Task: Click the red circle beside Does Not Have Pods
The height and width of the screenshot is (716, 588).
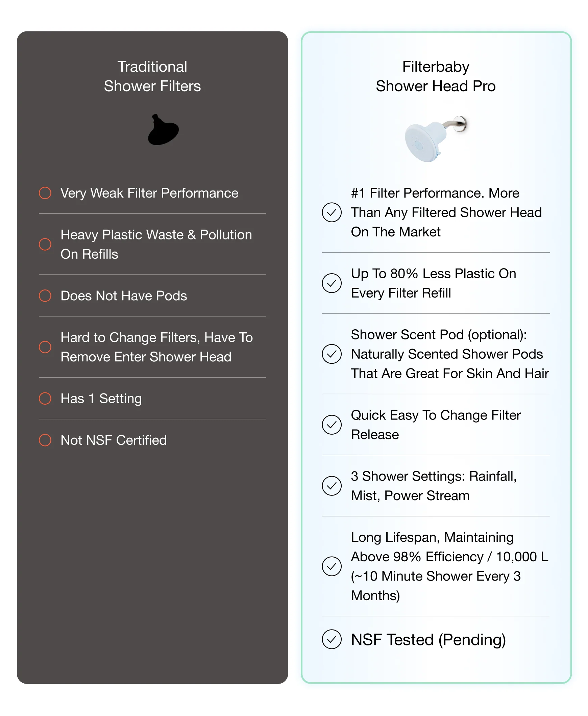Action: (45, 296)
